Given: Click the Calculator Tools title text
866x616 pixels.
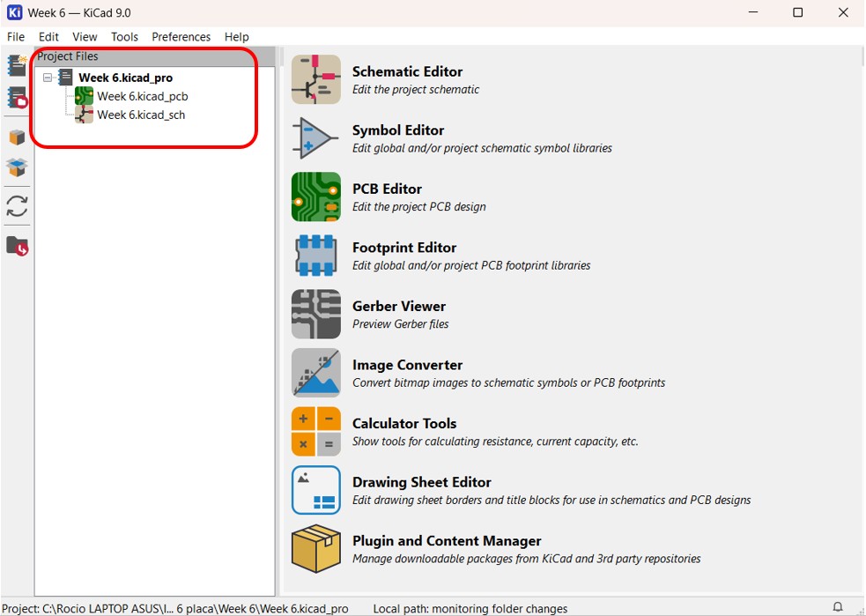Looking at the screenshot, I should [x=404, y=423].
